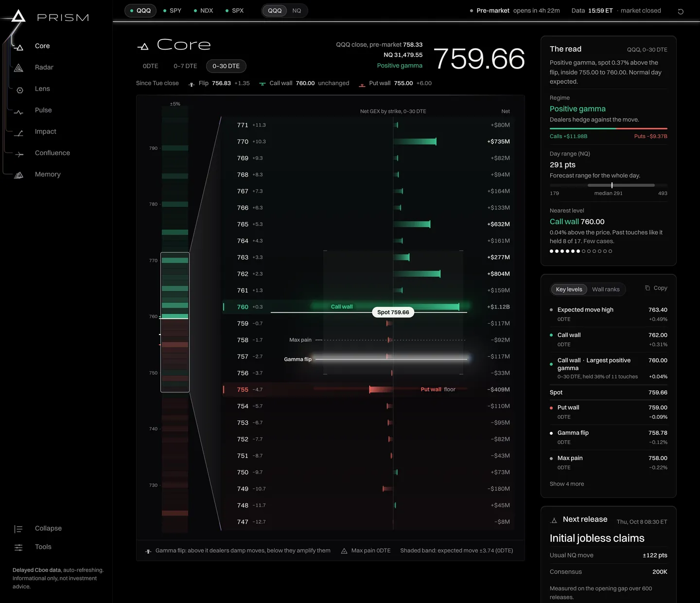The image size is (700, 603).
Task: Open the Pulse sidebar icon
Action: click(x=19, y=111)
